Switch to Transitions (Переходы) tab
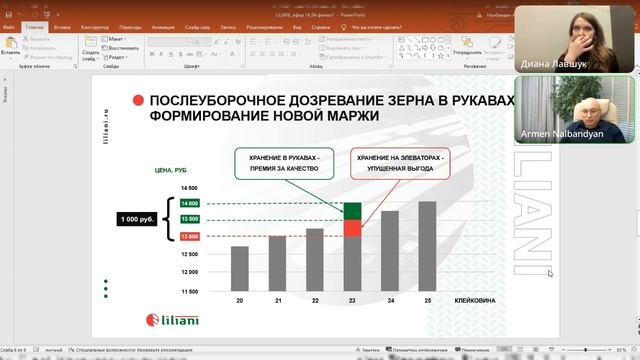This screenshot has width=640, height=360. point(130,27)
